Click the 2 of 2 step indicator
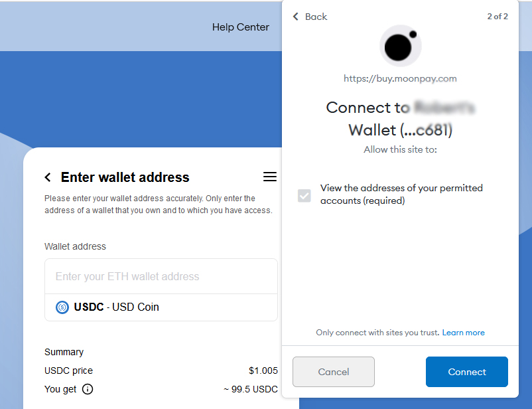 (x=498, y=17)
